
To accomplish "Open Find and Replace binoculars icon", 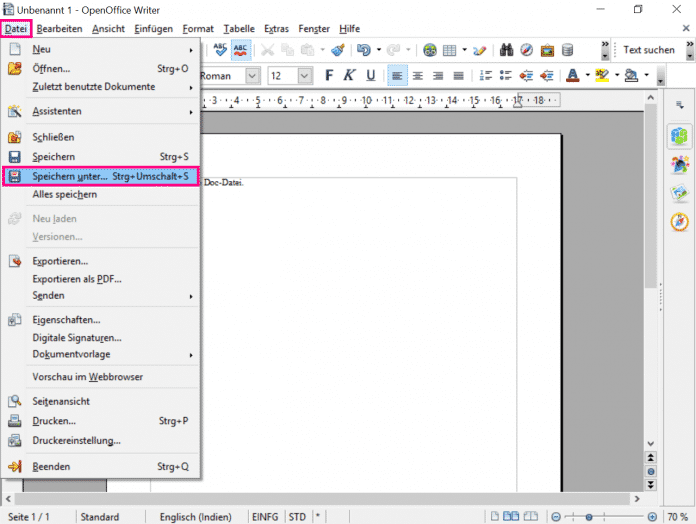I will tap(506, 49).
